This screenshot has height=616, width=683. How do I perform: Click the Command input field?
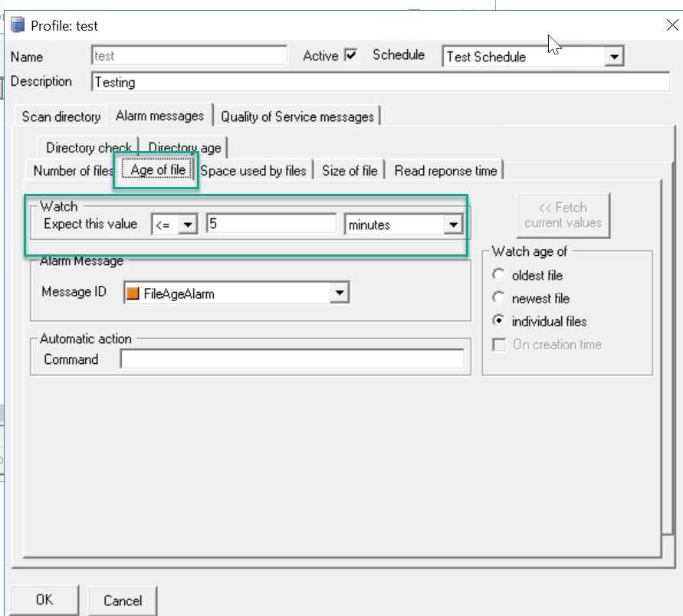[x=292, y=359]
